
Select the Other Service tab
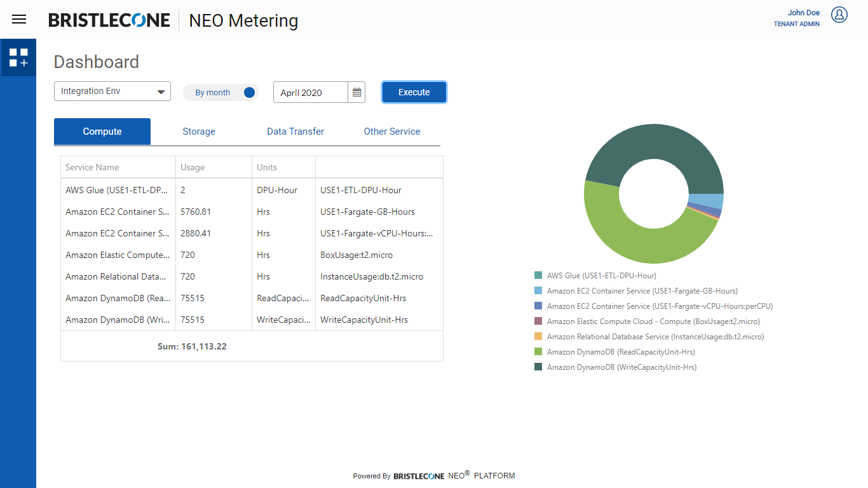(392, 132)
